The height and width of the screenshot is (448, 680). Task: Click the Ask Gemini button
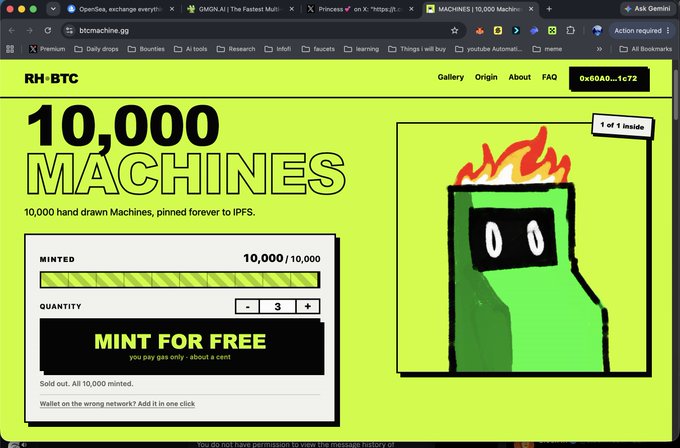(647, 9)
